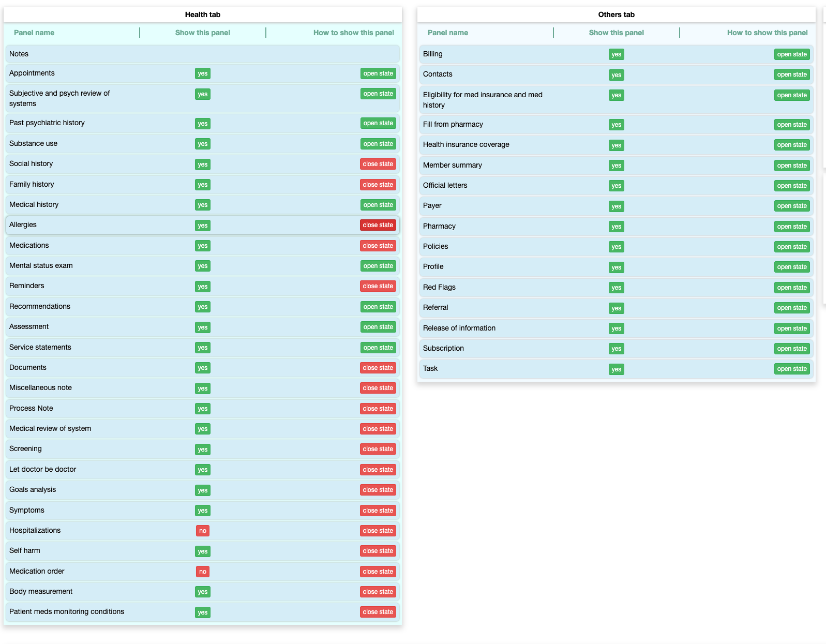826x644 pixels.
Task: Toggle Subscription 'yes' badge
Action: click(617, 349)
